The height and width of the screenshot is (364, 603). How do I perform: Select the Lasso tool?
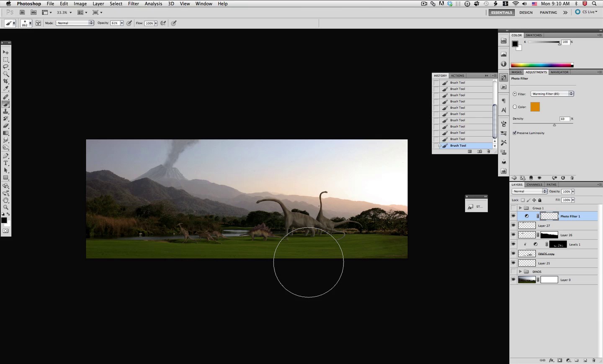[x=6, y=67]
